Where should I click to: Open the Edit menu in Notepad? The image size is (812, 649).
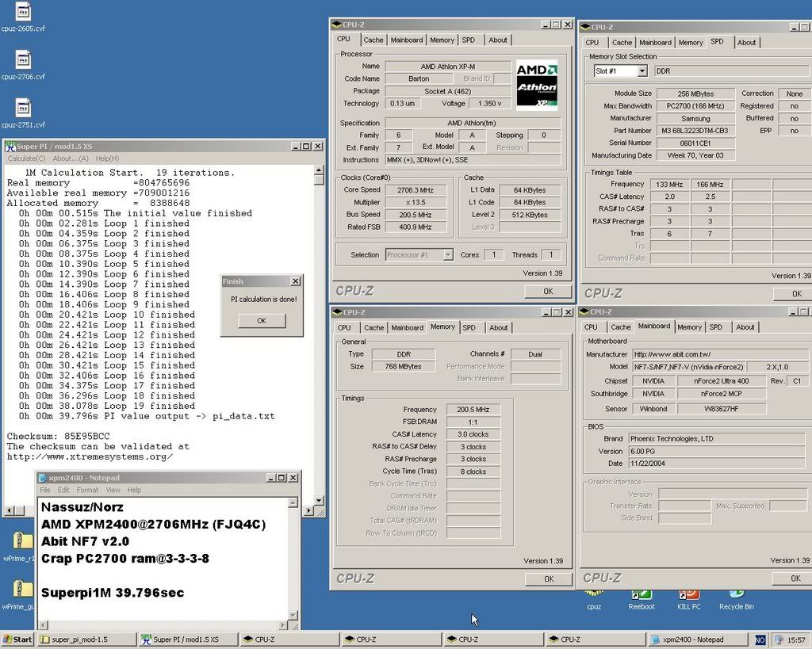pyautogui.click(x=63, y=490)
